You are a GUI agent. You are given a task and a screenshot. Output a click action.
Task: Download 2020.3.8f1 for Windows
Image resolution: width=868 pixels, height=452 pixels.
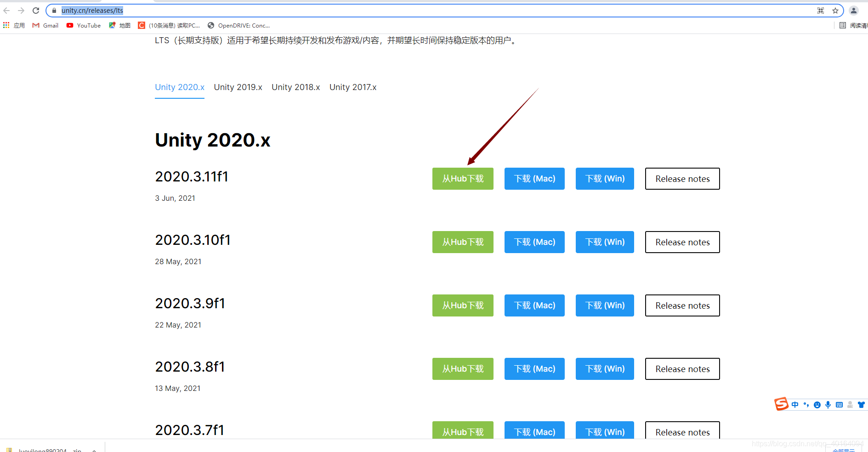(605, 369)
